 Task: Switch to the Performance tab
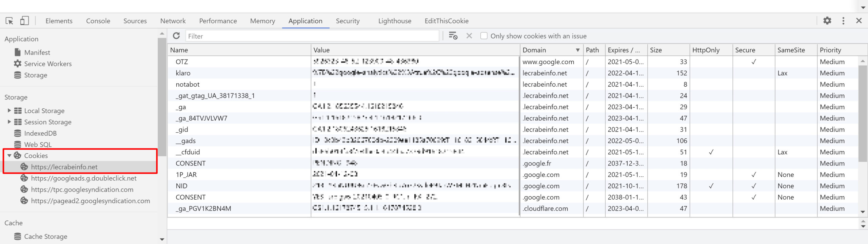pos(218,21)
